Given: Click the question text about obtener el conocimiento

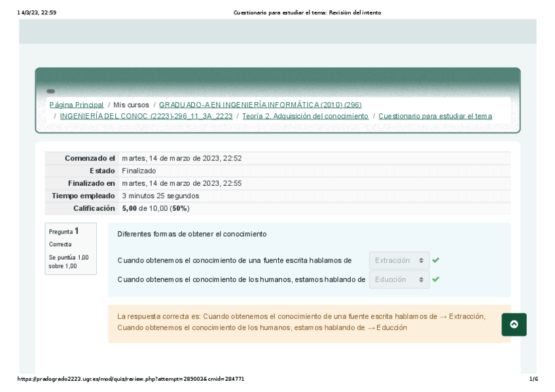Looking at the screenshot, I should (x=192, y=234).
